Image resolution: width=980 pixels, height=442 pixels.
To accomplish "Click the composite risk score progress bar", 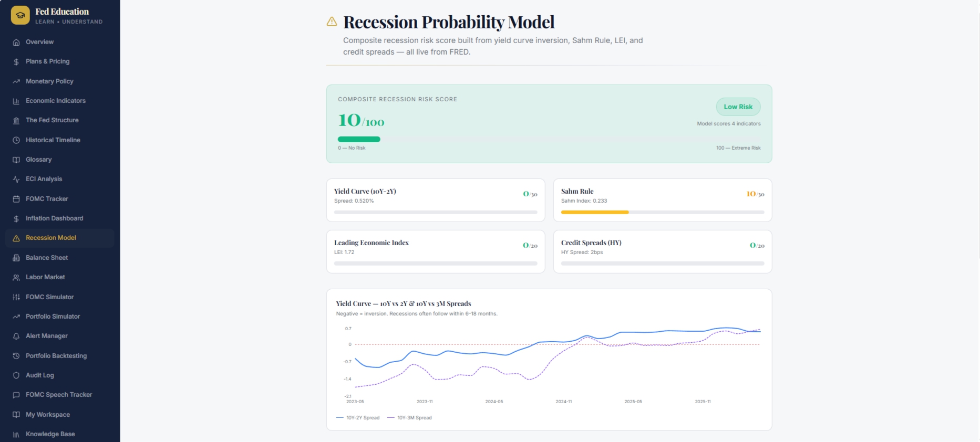I will pos(549,139).
